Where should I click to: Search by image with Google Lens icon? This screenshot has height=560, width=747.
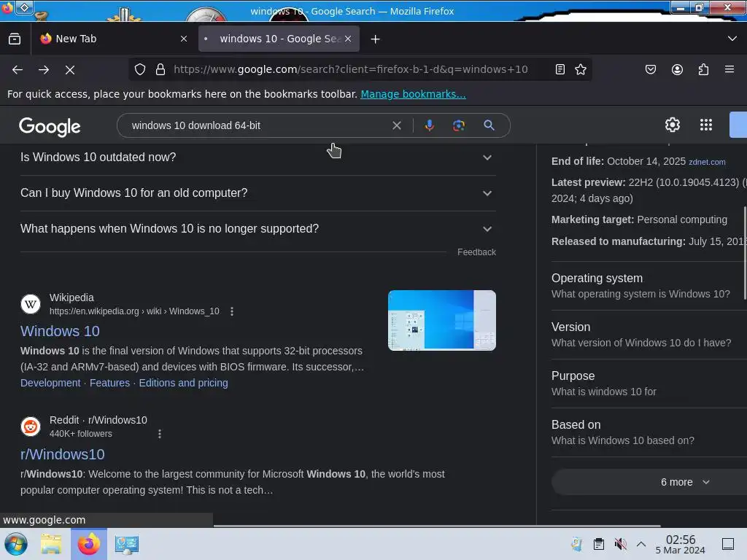pos(459,125)
